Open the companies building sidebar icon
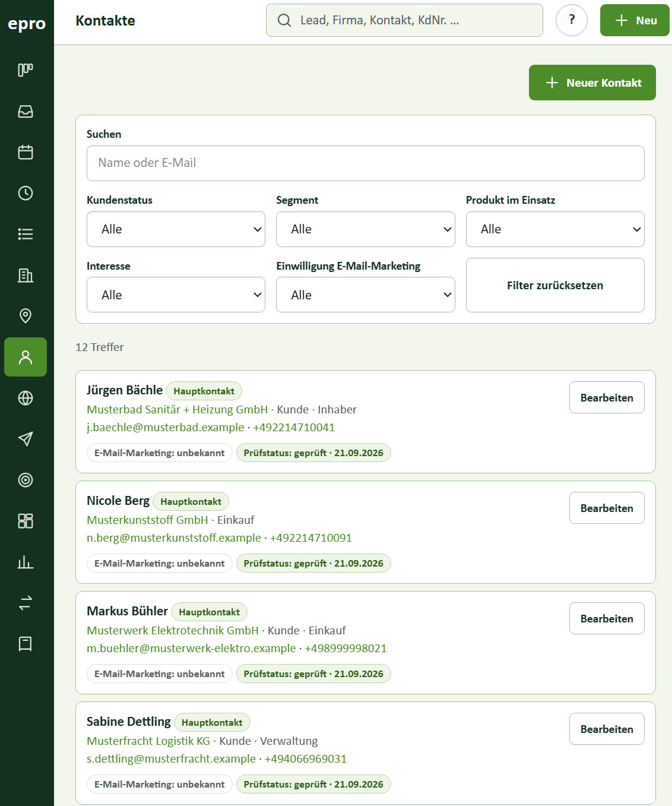The width and height of the screenshot is (672, 806). tap(26, 275)
